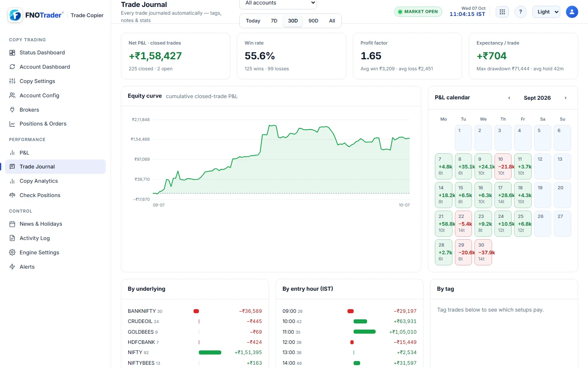
Task: Click Positions & Orders chart icon
Action: tap(12, 124)
